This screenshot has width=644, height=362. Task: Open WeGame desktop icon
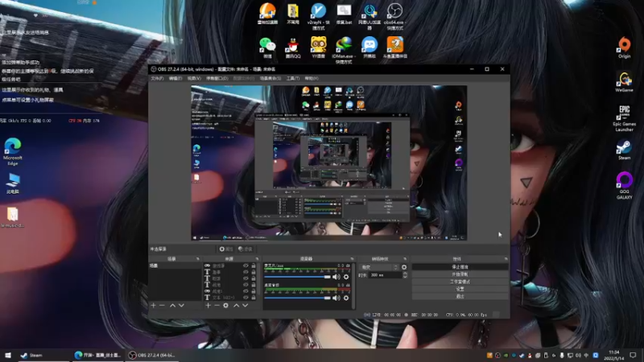point(625,82)
